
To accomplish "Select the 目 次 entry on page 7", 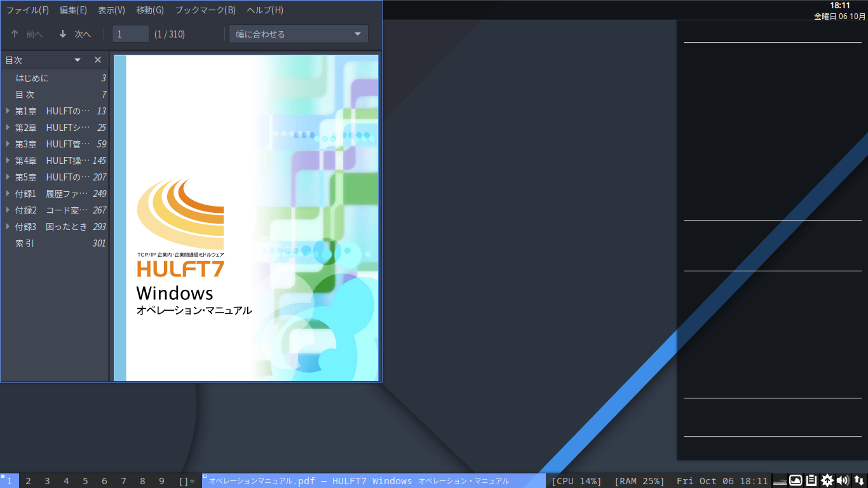I will tap(55, 95).
